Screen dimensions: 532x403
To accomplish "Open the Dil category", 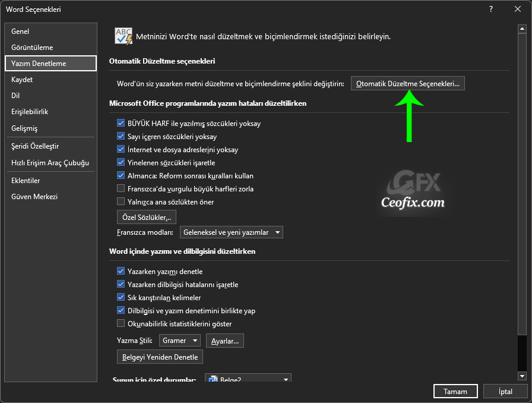I will coord(51,96).
